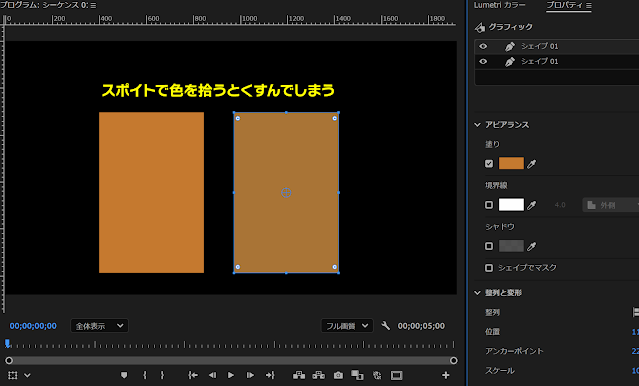Open the dropdown beside the bounds tool
This screenshot has width=639, height=386.
point(27,375)
